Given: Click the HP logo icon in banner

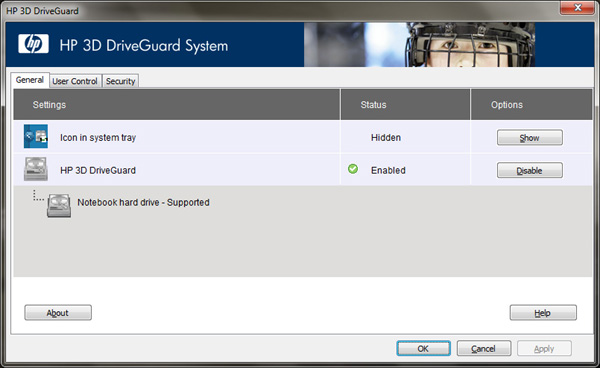Looking at the screenshot, I should (33, 44).
